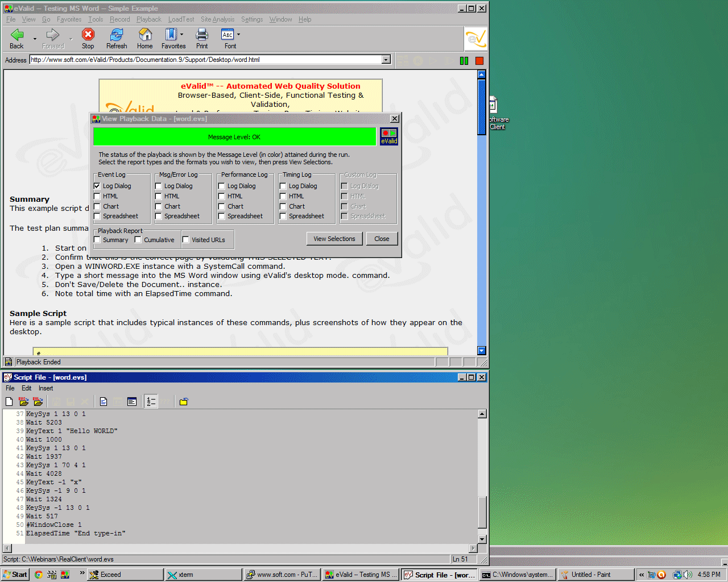Click the browser page vertical scrollbar thumb
This screenshot has height=582, width=728.
pyautogui.click(x=482, y=107)
